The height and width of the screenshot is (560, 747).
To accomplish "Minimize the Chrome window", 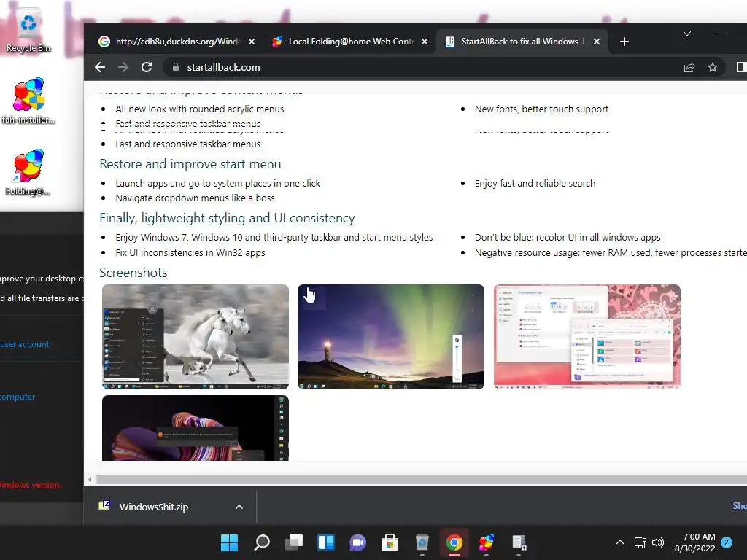I will (721, 34).
